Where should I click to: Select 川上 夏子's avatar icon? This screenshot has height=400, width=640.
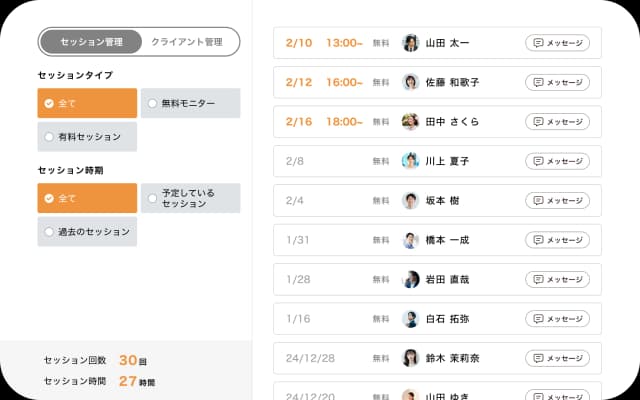(x=410, y=161)
